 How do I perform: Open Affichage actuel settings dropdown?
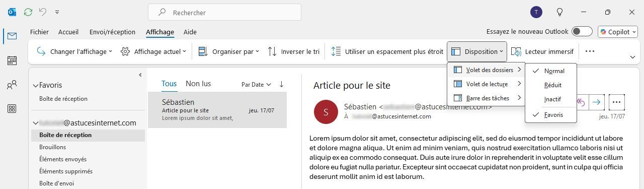(153, 51)
